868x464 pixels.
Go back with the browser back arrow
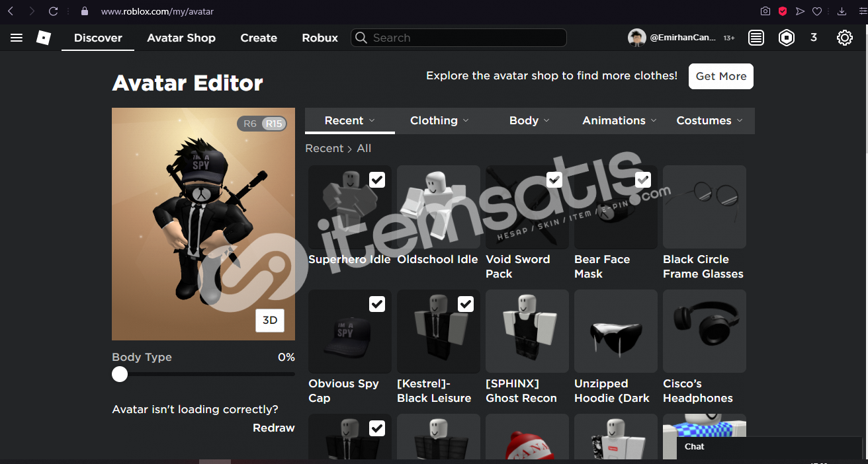tap(11, 11)
